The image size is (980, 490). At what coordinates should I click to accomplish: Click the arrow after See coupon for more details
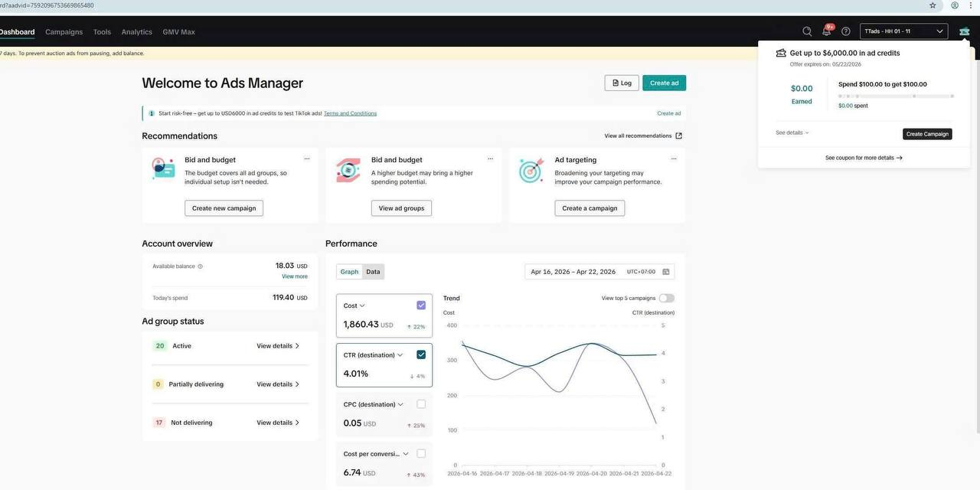pyautogui.click(x=900, y=158)
